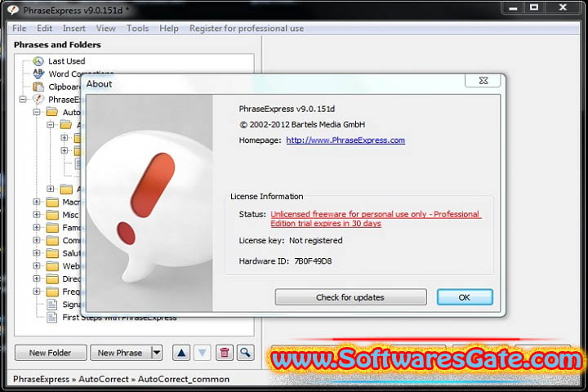Click the Web folder icon

click(52, 266)
